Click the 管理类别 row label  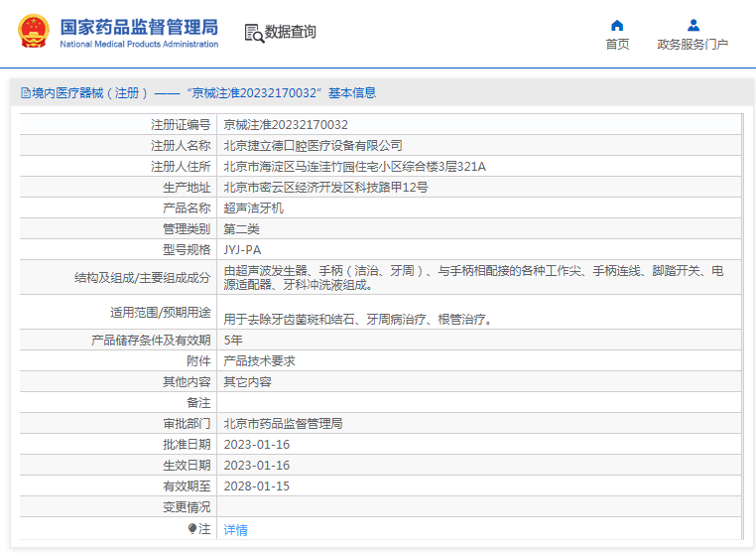tap(187, 229)
